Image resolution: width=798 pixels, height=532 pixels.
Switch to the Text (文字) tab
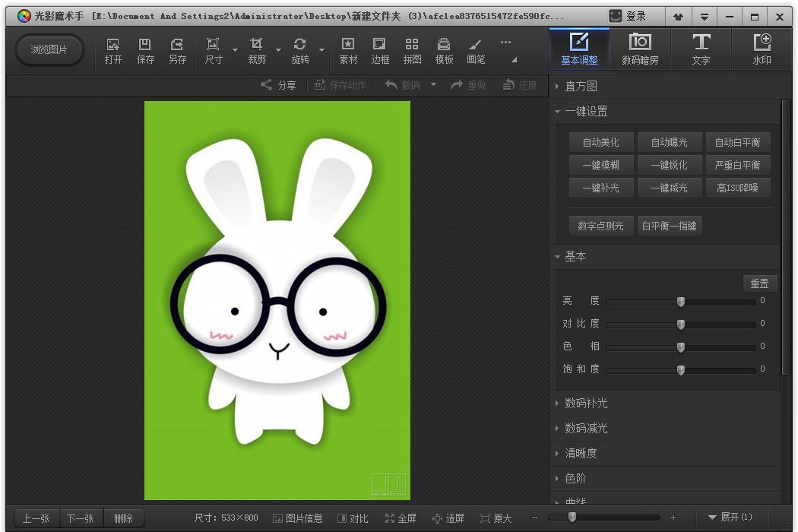[x=701, y=49]
